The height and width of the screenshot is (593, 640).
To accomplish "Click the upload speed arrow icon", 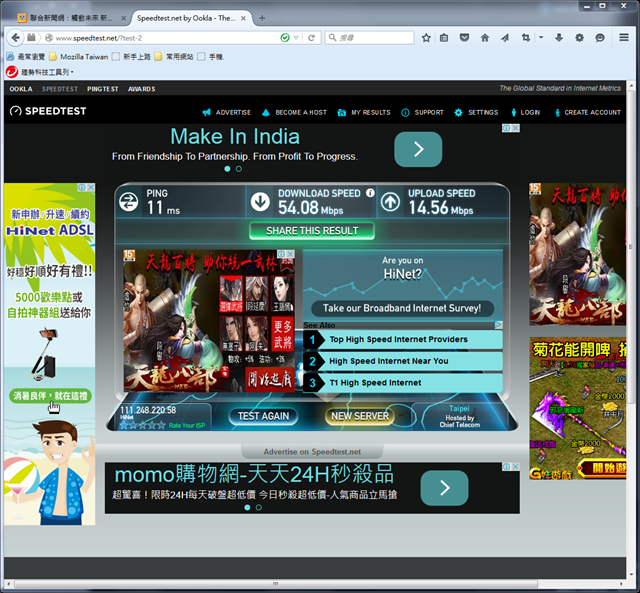I will point(390,202).
